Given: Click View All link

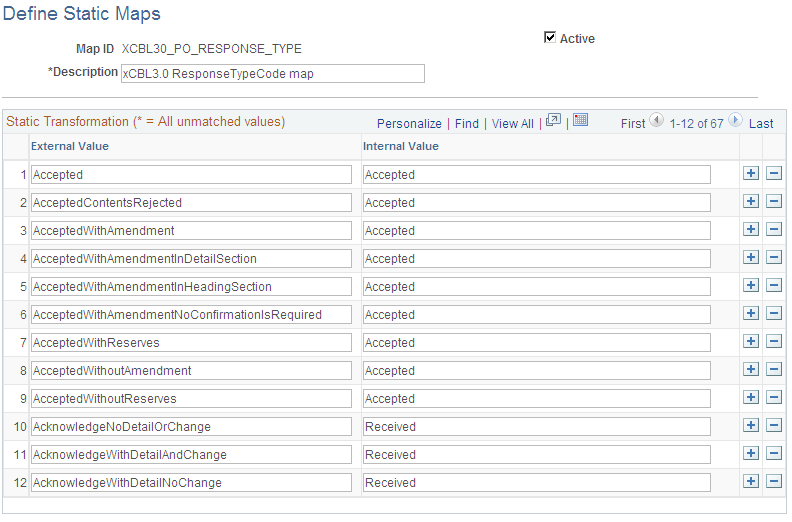Looking at the screenshot, I should [x=513, y=124].
